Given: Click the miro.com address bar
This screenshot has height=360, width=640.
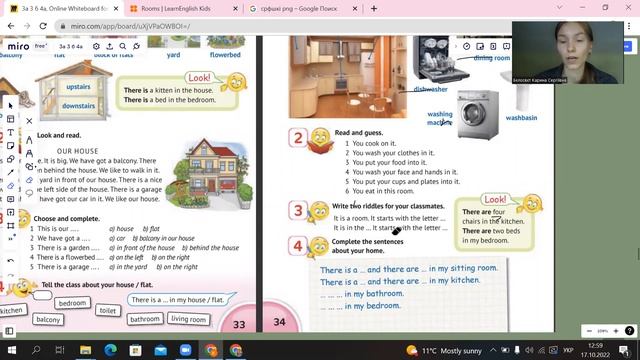Looking at the screenshot, I should point(282,26).
